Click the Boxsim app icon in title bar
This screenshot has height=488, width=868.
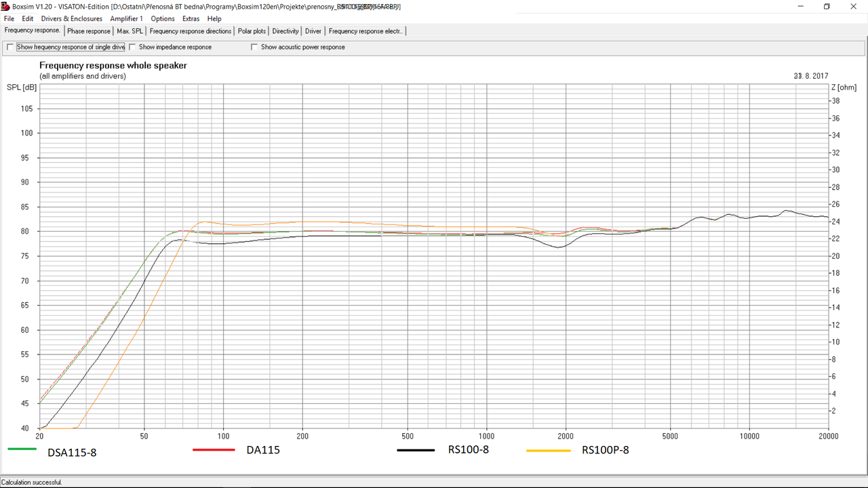pyautogui.click(x=6, y=6)
